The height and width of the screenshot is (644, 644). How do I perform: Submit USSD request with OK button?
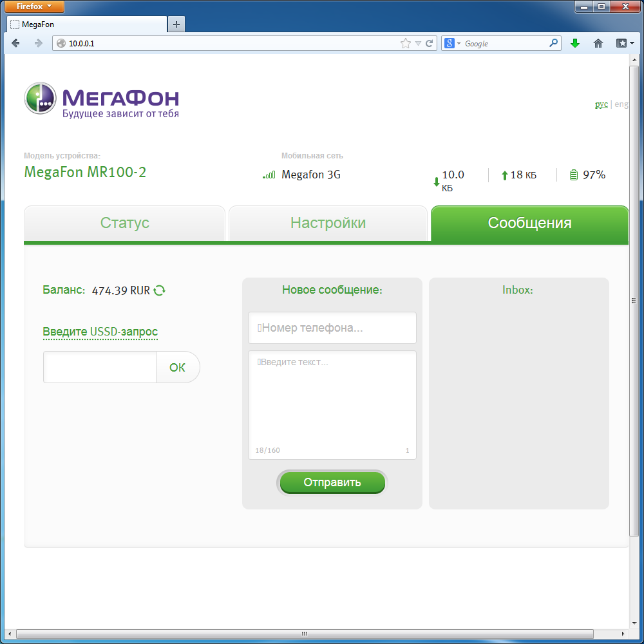tap(178, 367)
